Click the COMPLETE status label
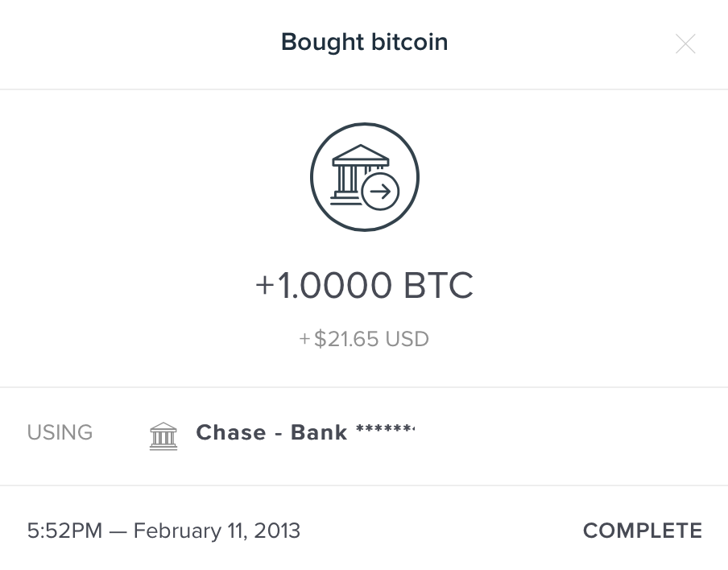 642,531
